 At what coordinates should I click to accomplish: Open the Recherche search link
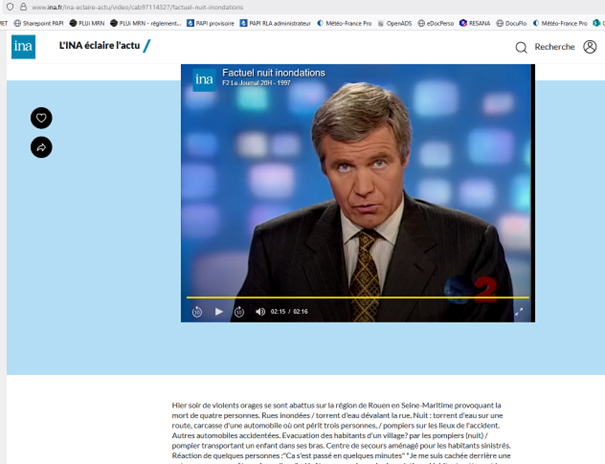(x=554, y=47)
